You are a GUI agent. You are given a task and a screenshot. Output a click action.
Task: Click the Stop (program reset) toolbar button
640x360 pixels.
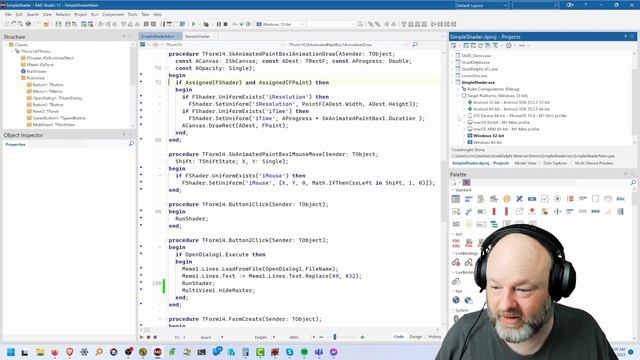pyautogui.click(x=225, y=24)
